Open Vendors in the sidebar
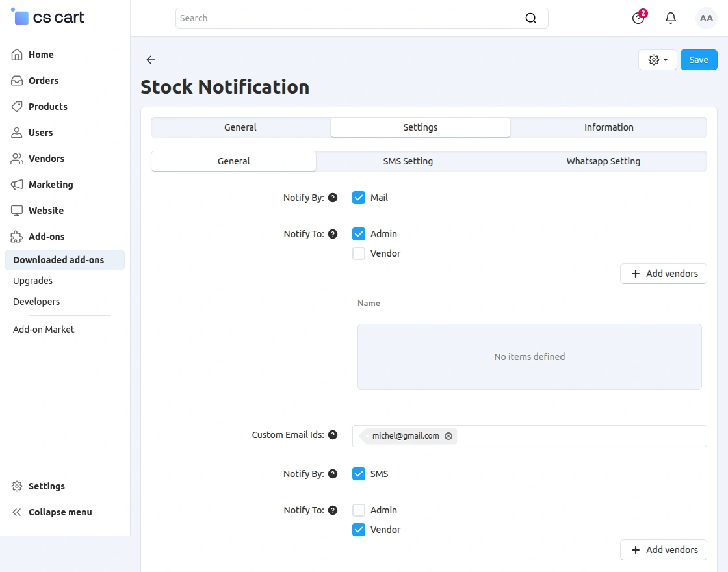Image resolution: width=728 pixels, height=572 pixels. (46, 159)
